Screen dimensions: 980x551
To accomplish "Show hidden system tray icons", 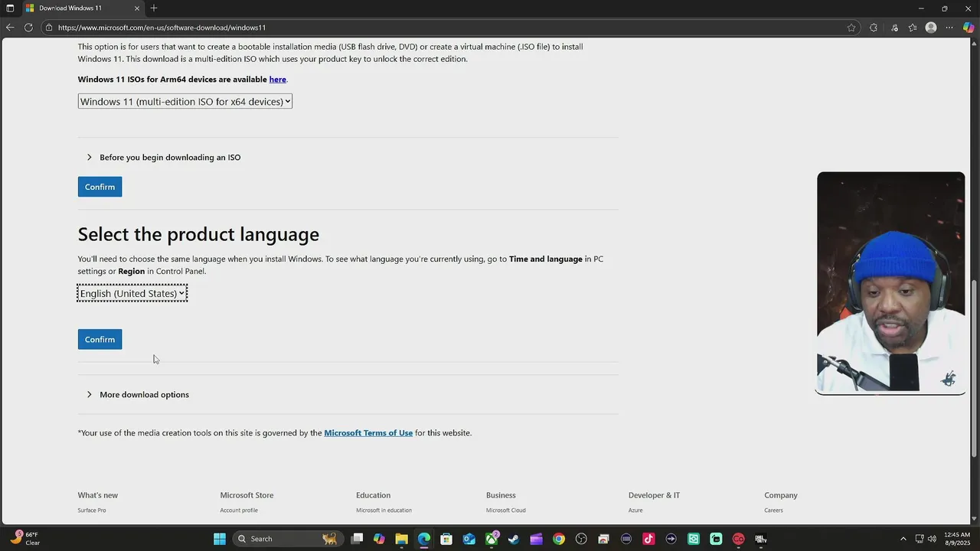I will pos(903,539).
